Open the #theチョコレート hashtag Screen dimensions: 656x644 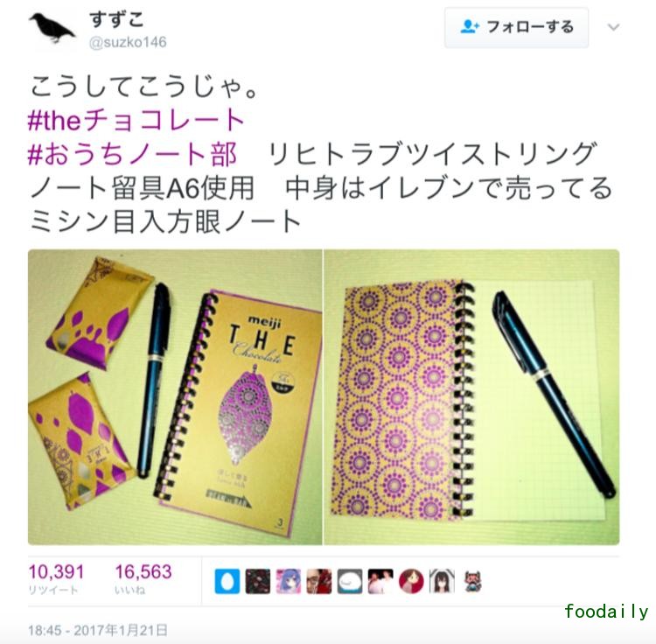tap(136, 120)
